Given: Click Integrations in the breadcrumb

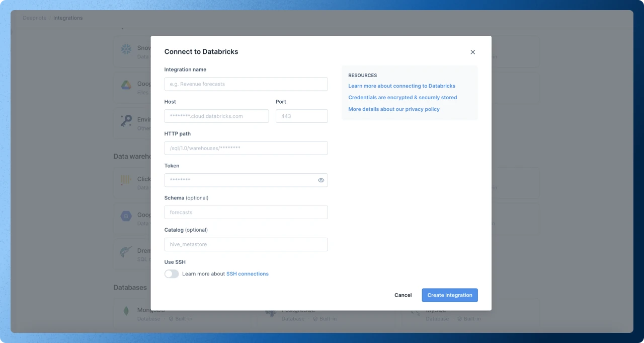Looking at the screenshot, I should pyautogui.click(x=68, y=18).
